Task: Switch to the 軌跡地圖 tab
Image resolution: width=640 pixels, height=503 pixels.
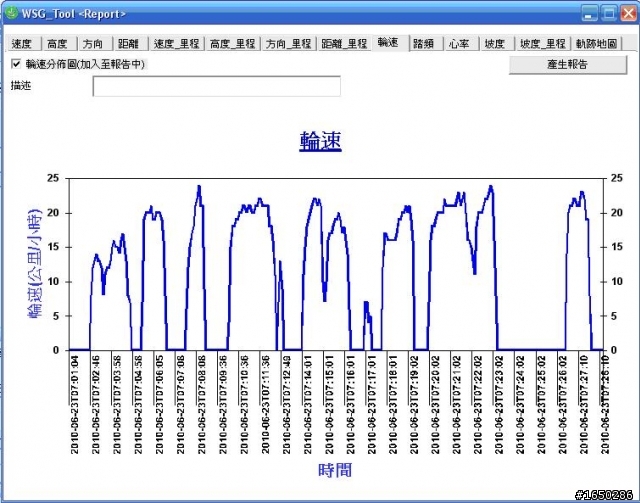Action: tap(596, 43)
